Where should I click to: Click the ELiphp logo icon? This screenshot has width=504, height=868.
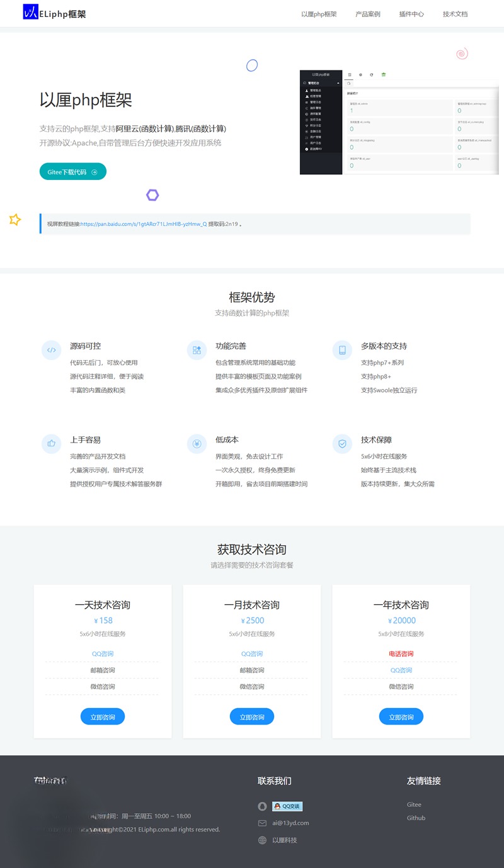tap(30, 12)
